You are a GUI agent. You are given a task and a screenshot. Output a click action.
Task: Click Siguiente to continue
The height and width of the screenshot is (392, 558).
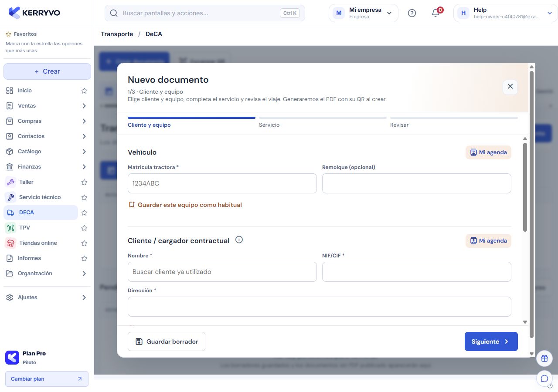[x=491, y=341]
